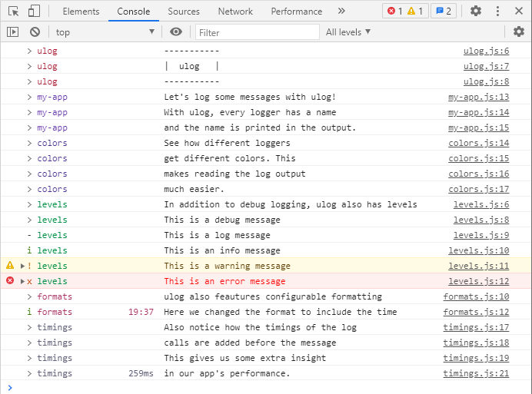Select 'This gives us some extra insight' text
Viewport: 532px width, 394px height.
coord(245,358)
